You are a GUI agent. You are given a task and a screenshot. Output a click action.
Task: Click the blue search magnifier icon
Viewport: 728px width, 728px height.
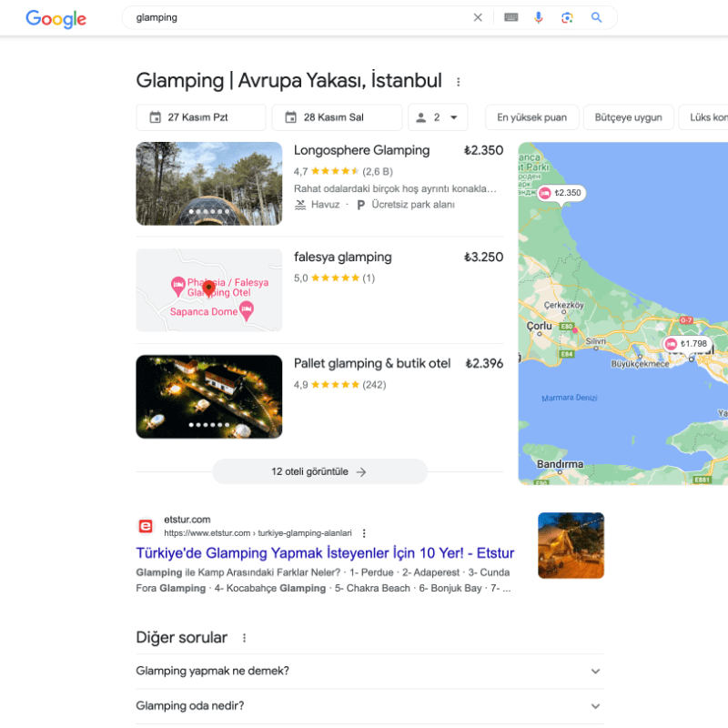pos(596,17)
